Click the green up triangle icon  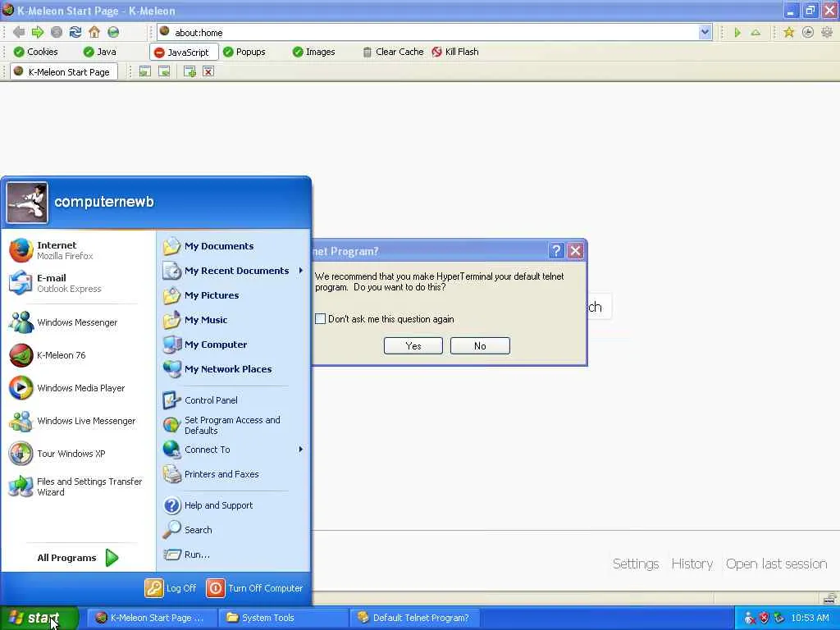tap(756, 33)
